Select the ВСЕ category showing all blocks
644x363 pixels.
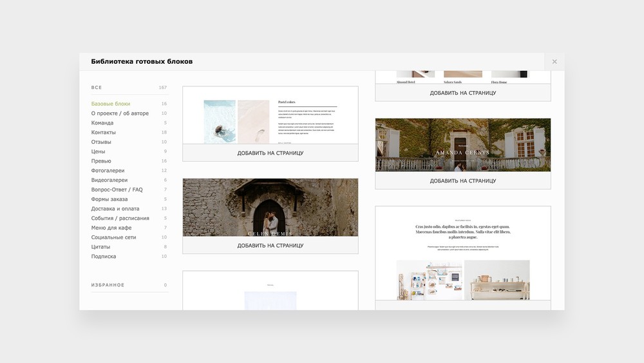pos(97,88)
